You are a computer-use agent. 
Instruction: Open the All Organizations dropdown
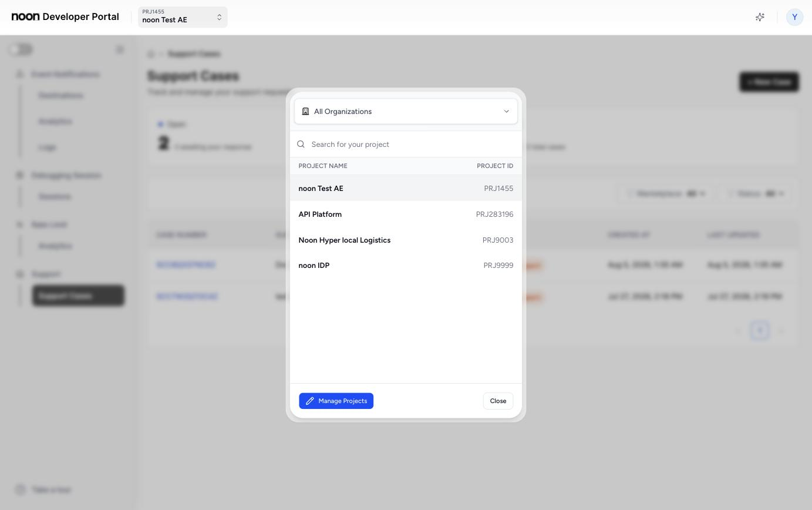point(406,111)
